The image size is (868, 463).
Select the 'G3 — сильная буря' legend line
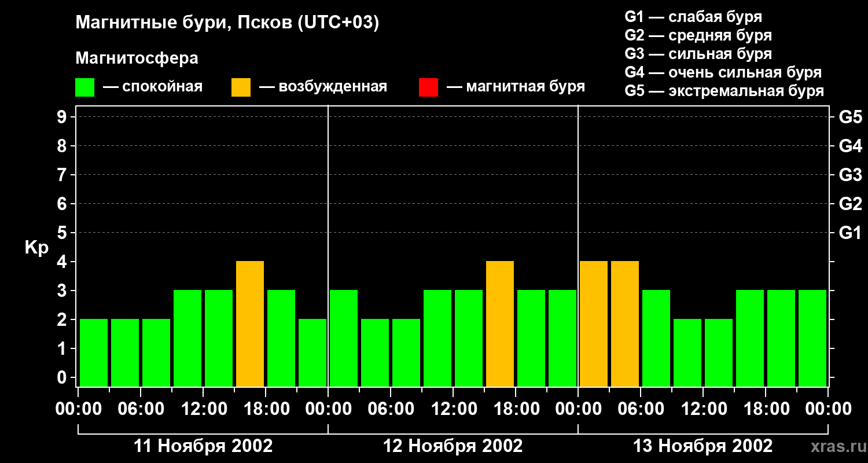pyautogui.click(x=698, y=54)
